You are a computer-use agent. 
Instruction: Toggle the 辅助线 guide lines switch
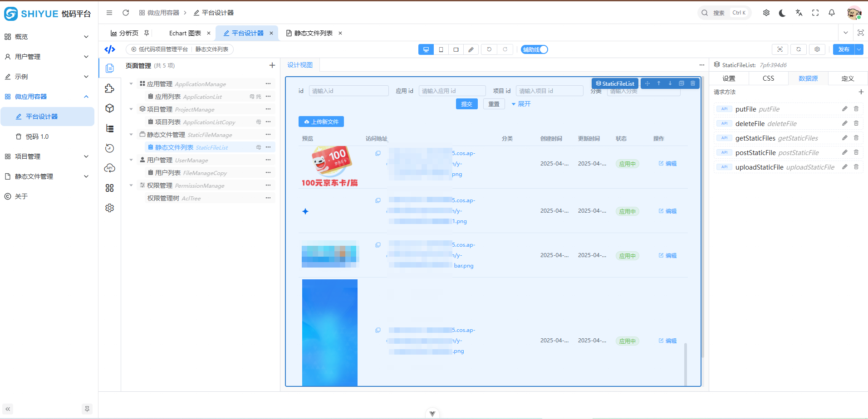pos(534,49)
